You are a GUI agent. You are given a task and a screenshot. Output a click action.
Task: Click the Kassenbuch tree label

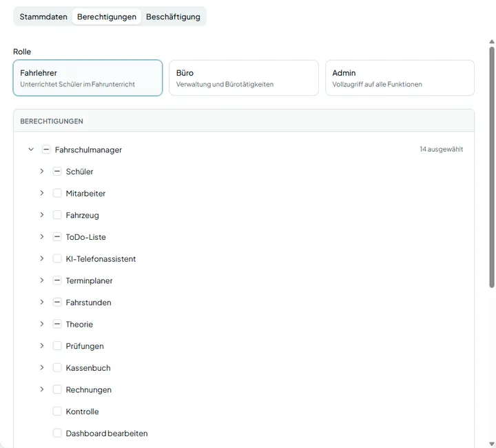tap(88, 368)
